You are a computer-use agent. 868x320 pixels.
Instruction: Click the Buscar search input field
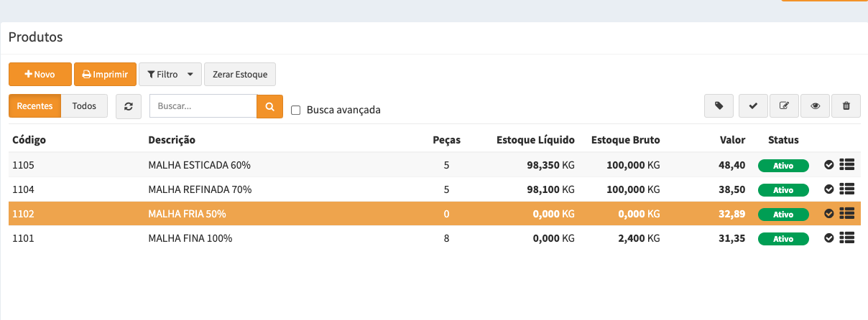(x=203, y=106)
